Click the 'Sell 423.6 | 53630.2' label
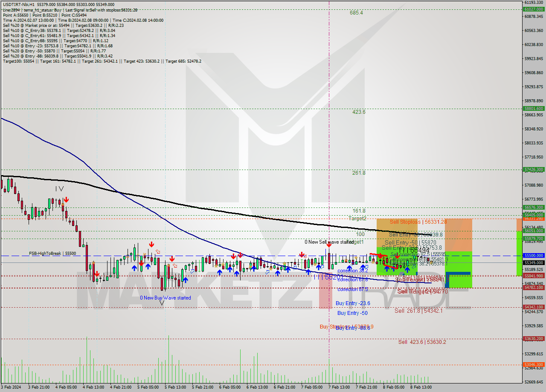The width and height of the screenshot is (546, 392). pos(422,342)
